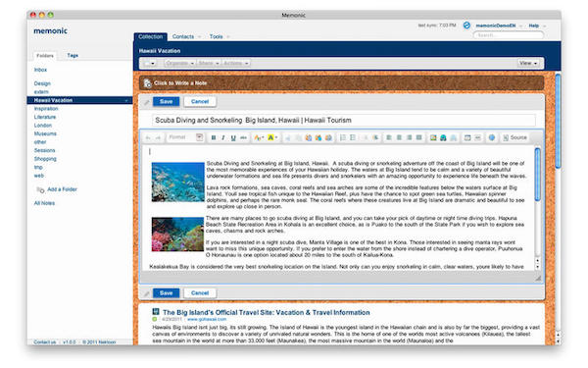Paste from Word icon
Screen dimensions: 588x368
[x=328, y=137]
